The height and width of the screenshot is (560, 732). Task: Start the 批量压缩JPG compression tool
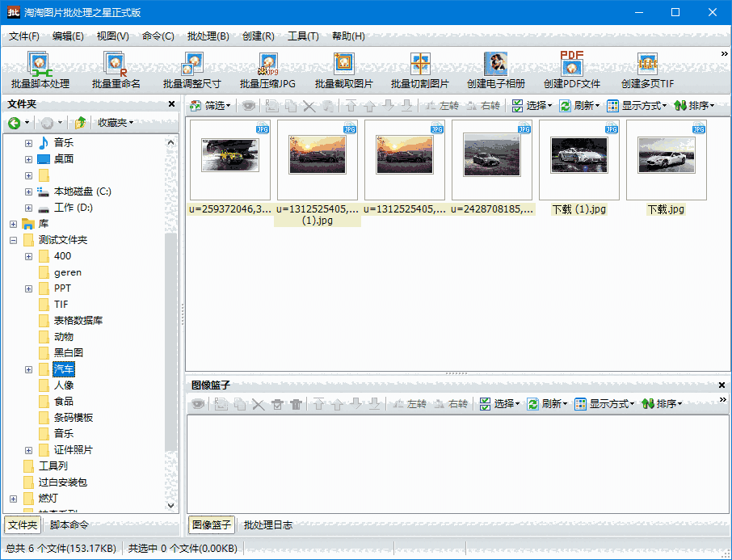267,70
